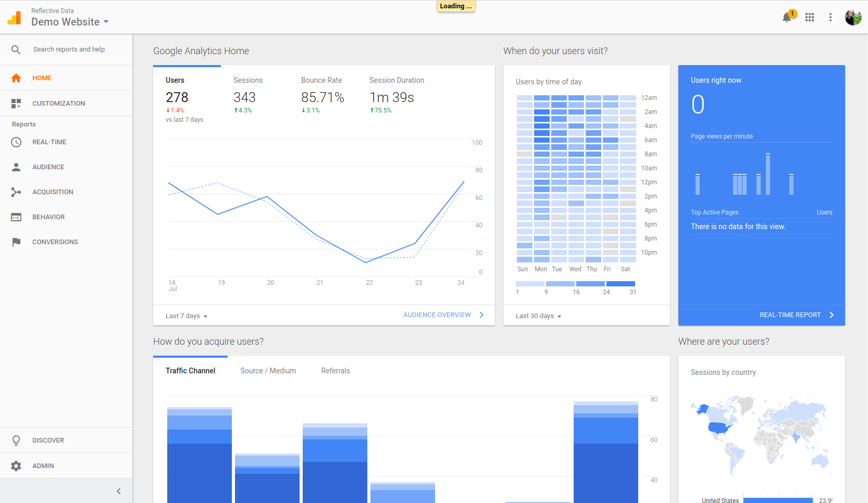Click the Real-Time clock icon

coord(16,142)
